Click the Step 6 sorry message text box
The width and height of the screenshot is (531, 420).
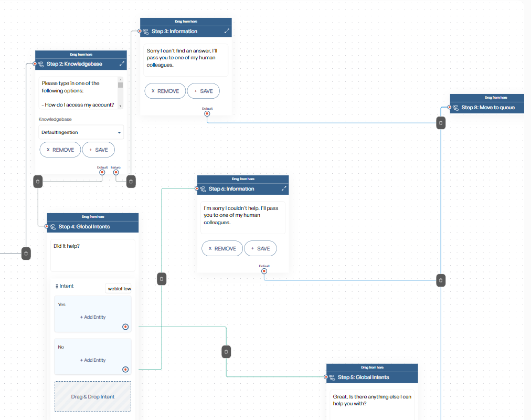(x=243, y=218)
